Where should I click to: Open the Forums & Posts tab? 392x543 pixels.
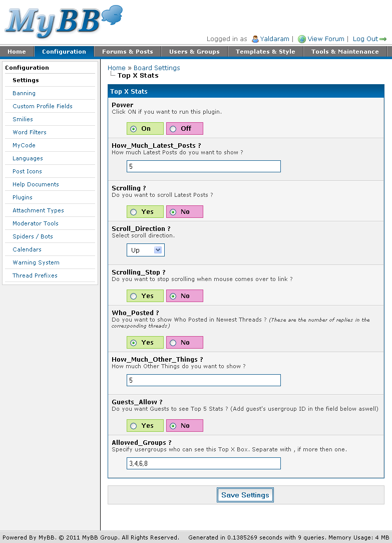pyautogui.click(x=127, y=52)
